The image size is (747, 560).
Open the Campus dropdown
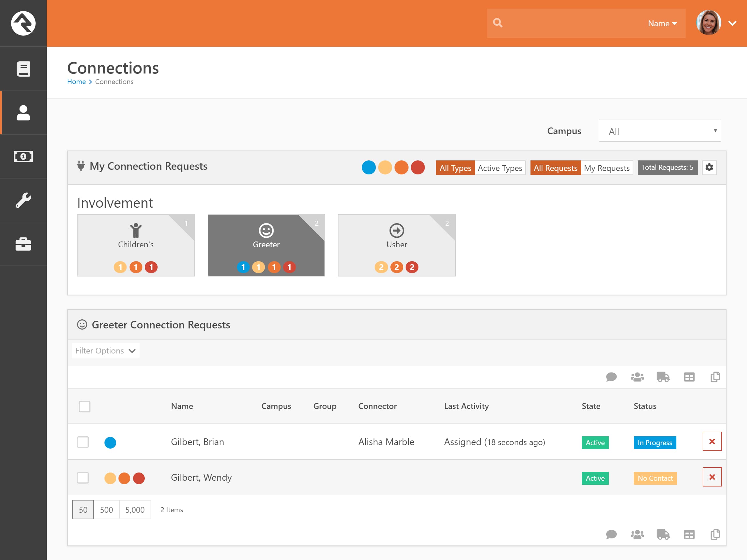(x=659, y=131)
